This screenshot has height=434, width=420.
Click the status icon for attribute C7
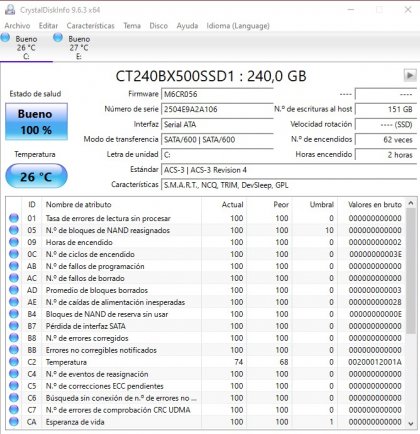tap(14, 410)
